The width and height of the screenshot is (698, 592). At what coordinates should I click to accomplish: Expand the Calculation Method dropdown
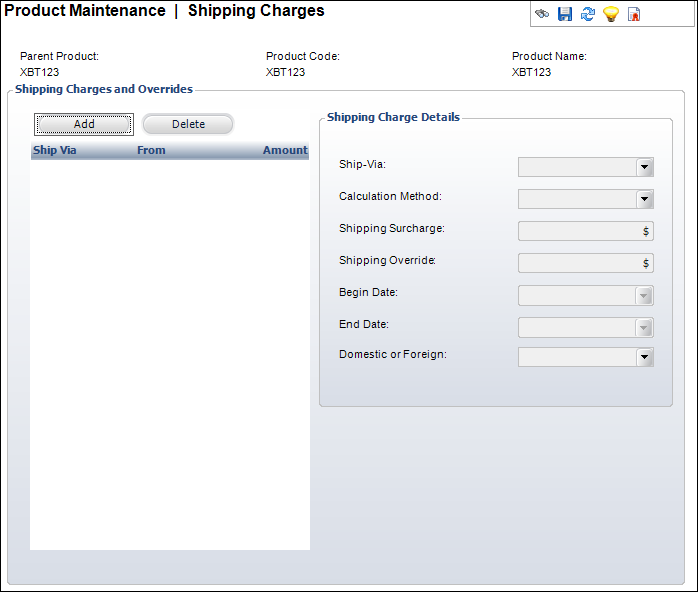[x=644, y=199]
